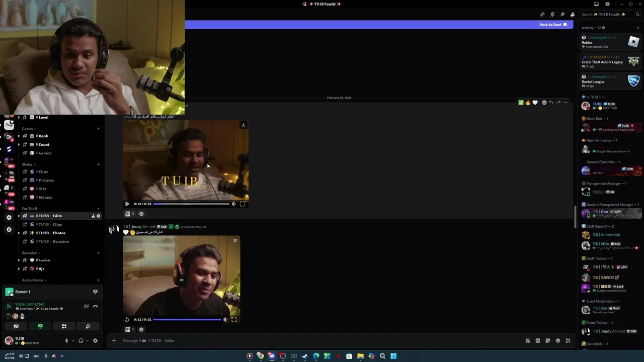The image size is (644, 362).
Task: Open the sticker picker
Action: 548,341
